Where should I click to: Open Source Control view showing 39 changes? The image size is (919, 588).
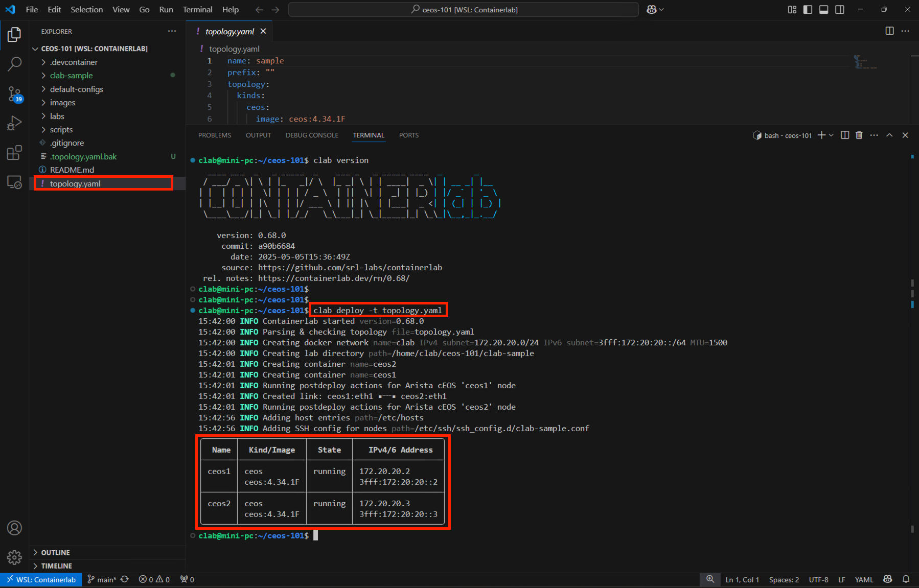pyautogui.click(x=15, y=93)
